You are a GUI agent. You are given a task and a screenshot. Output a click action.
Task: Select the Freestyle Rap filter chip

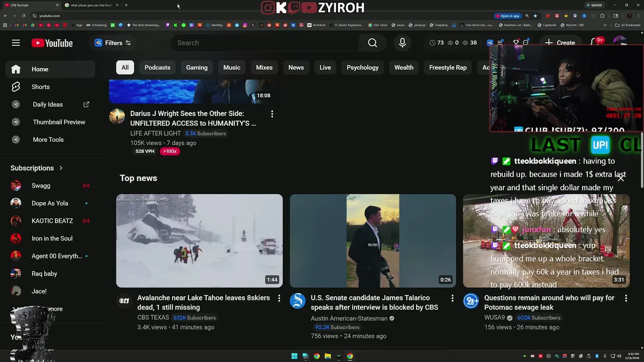point(448,67)
